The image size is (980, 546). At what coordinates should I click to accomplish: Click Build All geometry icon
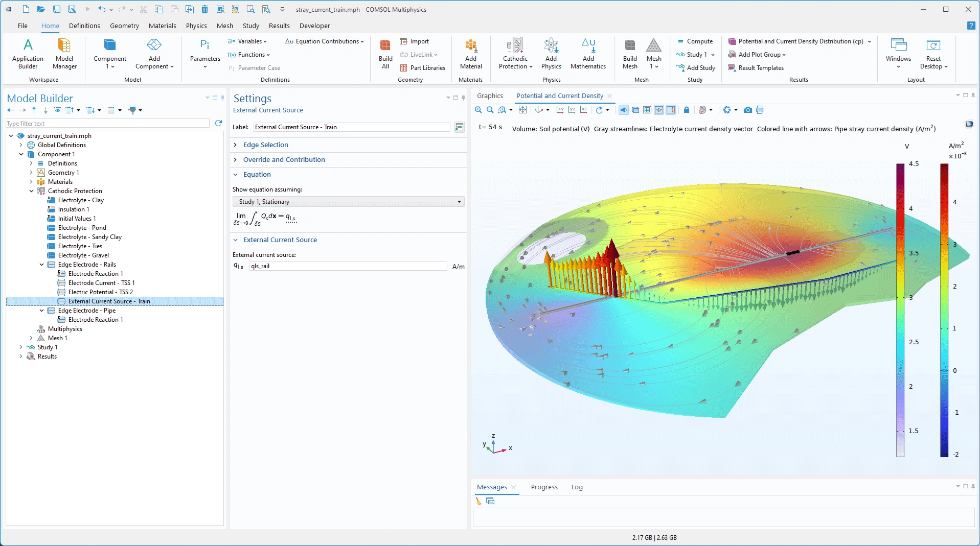click(385, 54)
